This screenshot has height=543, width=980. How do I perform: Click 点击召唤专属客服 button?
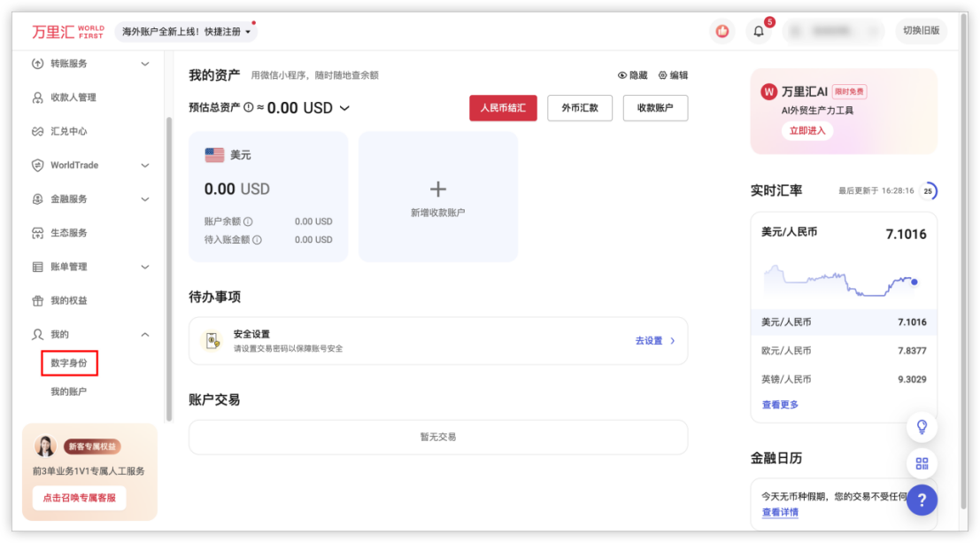point(80,498)
